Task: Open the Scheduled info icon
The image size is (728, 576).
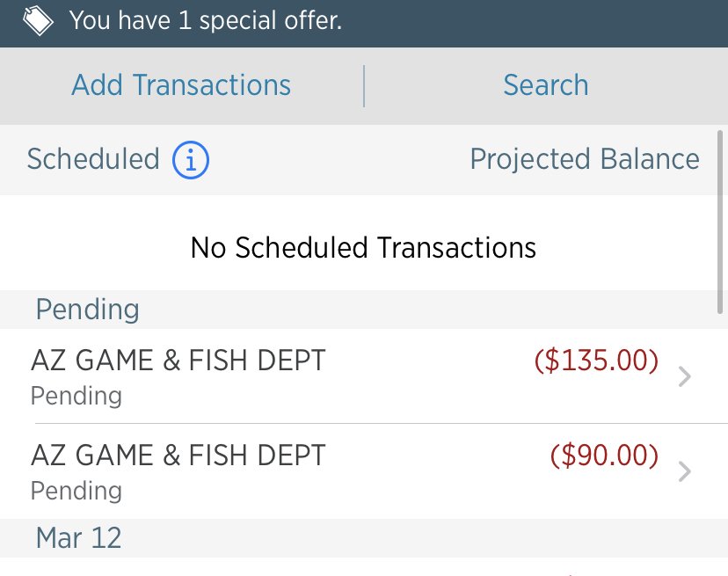Action: coord(191,160)
